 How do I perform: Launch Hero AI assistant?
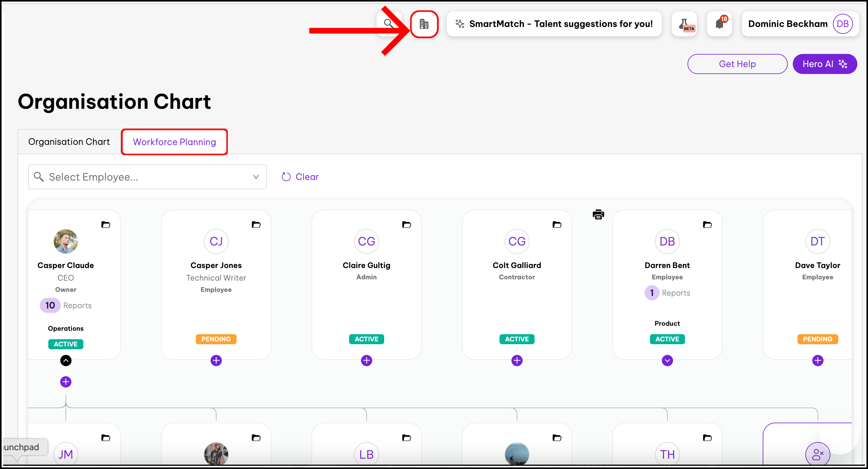tap(824, 64)
